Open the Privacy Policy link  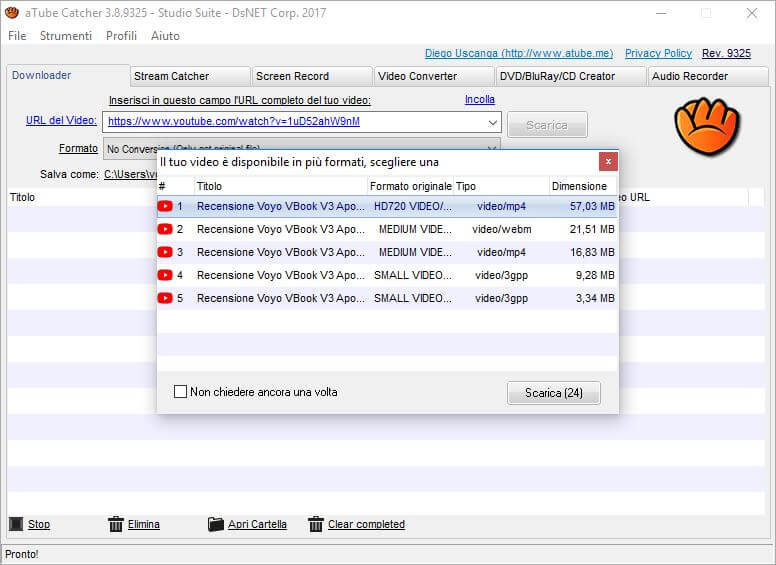[658, 53]
